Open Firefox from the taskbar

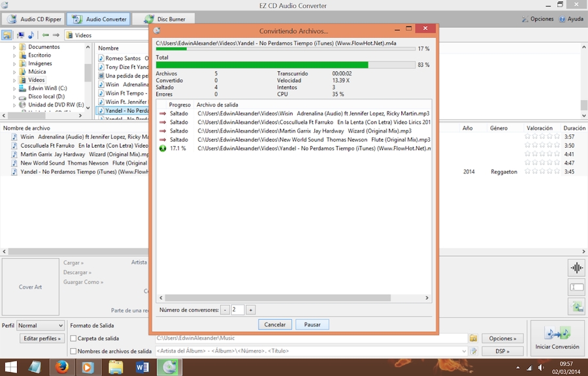[x=62, y=368]
